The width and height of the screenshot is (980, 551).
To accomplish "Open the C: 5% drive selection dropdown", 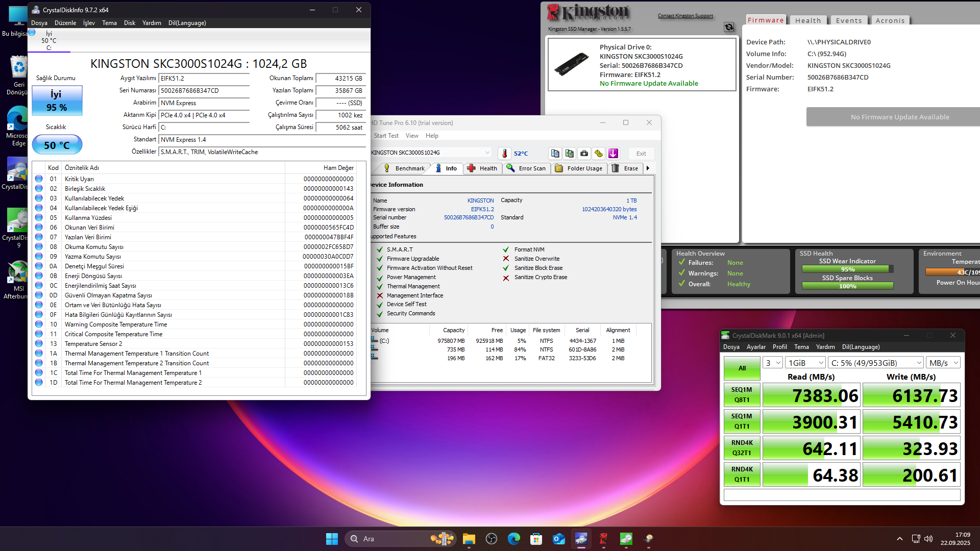I will pyautogui.click(x=876, y=363).
